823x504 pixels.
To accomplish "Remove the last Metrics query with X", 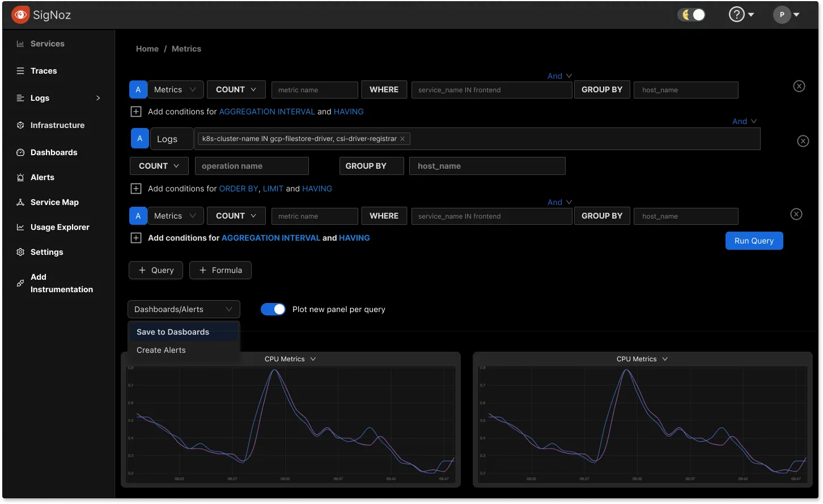I will 796,214.
